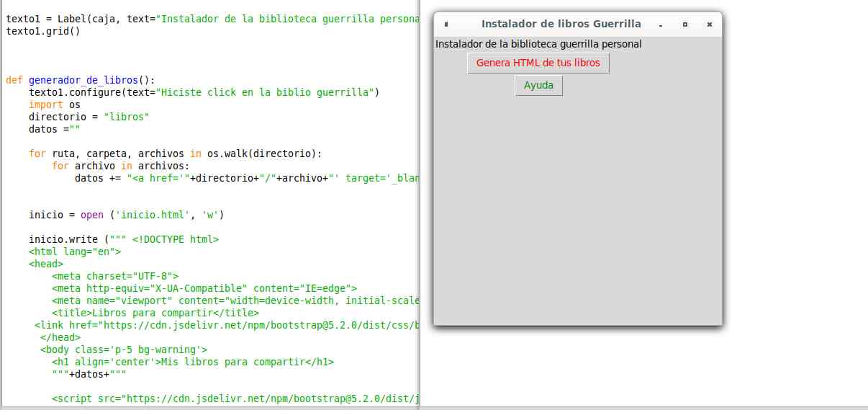Click the directorio = "libros" line
Viewport: 868px width, 410px height.
pyautogui.click(x=89, y=117)
